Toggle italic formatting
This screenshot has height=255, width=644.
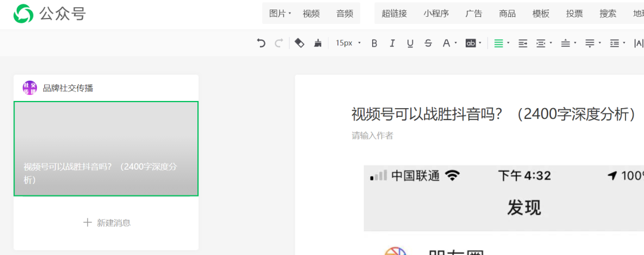[392, 43]
